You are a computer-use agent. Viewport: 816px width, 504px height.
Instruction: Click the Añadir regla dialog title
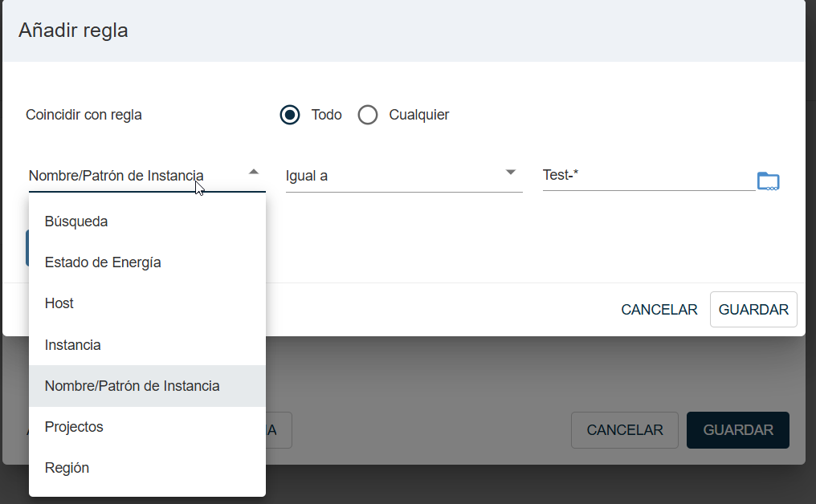(73, 30)
